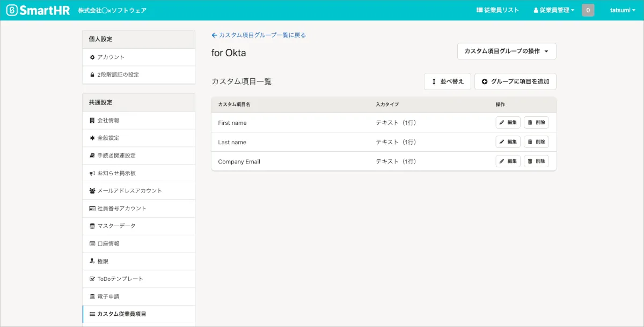Delete the First name custom field

pyautogui.click(x=536, y=123)
